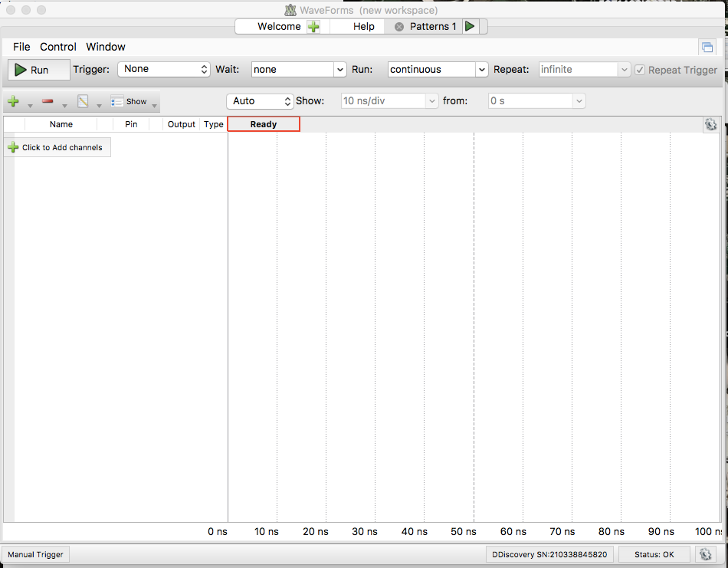Click to Add channels button

coord(57,147)
